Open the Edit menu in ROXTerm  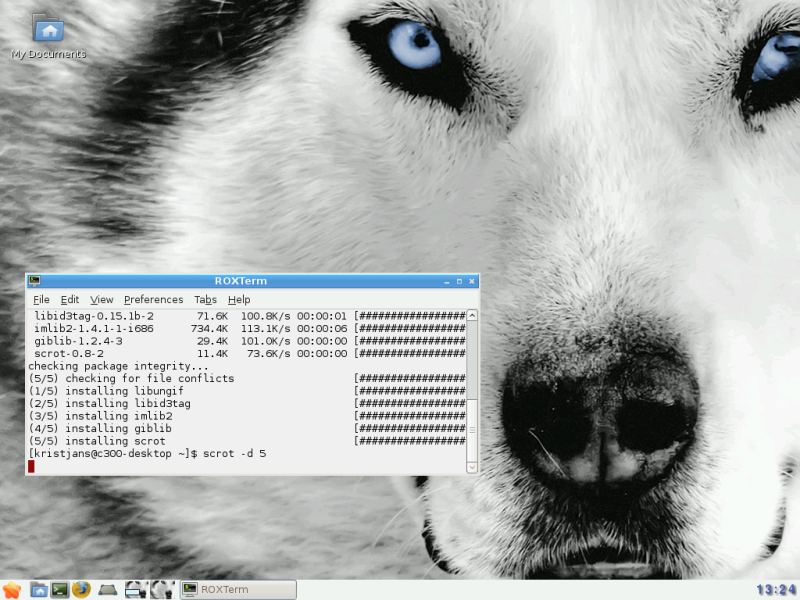70,299
